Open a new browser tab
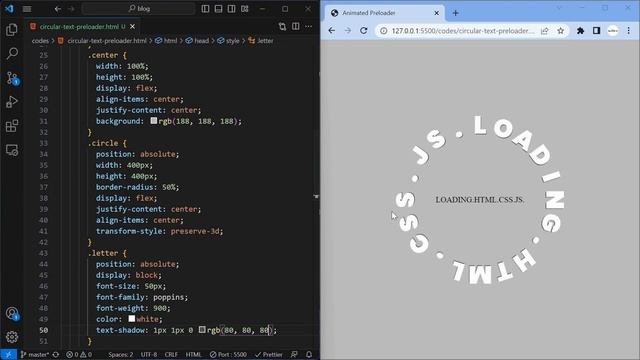 coord(456,13)
